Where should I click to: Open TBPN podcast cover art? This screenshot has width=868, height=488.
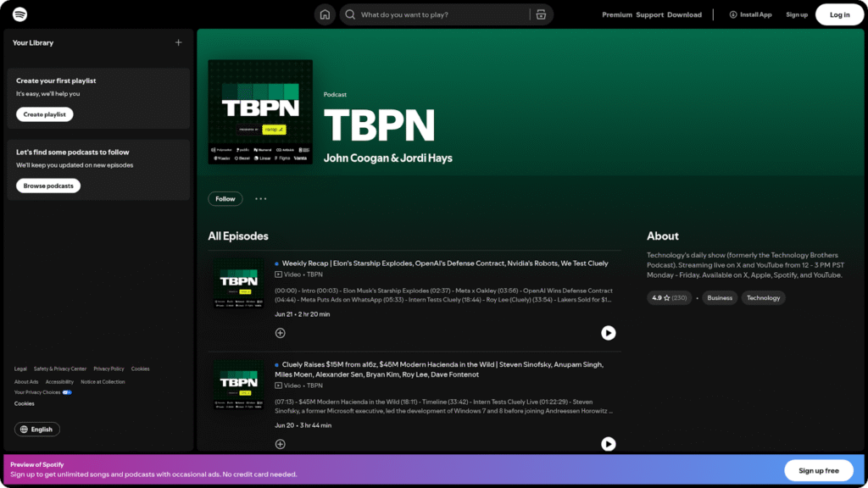pyautogui.click(x=260, y=112)
